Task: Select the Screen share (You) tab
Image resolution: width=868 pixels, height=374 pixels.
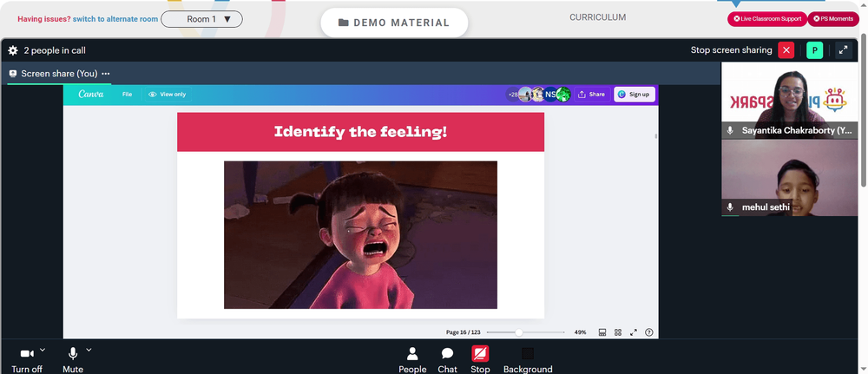Action: [x=59, y=74]
